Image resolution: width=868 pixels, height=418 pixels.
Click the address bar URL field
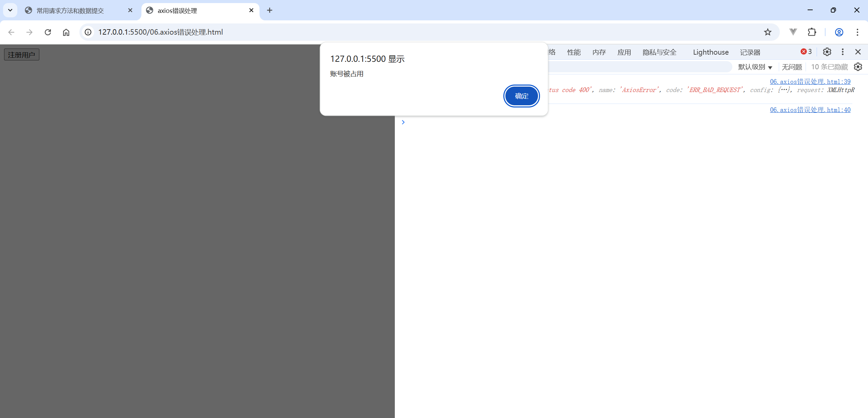407,32
